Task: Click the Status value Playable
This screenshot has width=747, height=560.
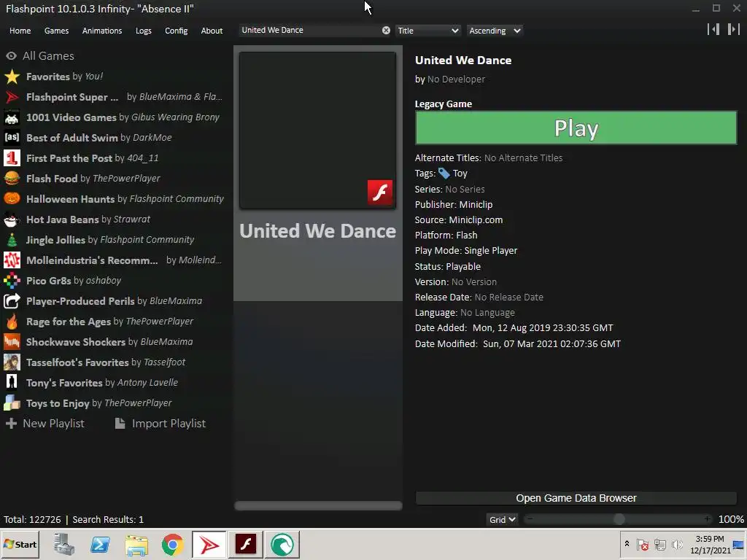Action: (x=463, y=267)
